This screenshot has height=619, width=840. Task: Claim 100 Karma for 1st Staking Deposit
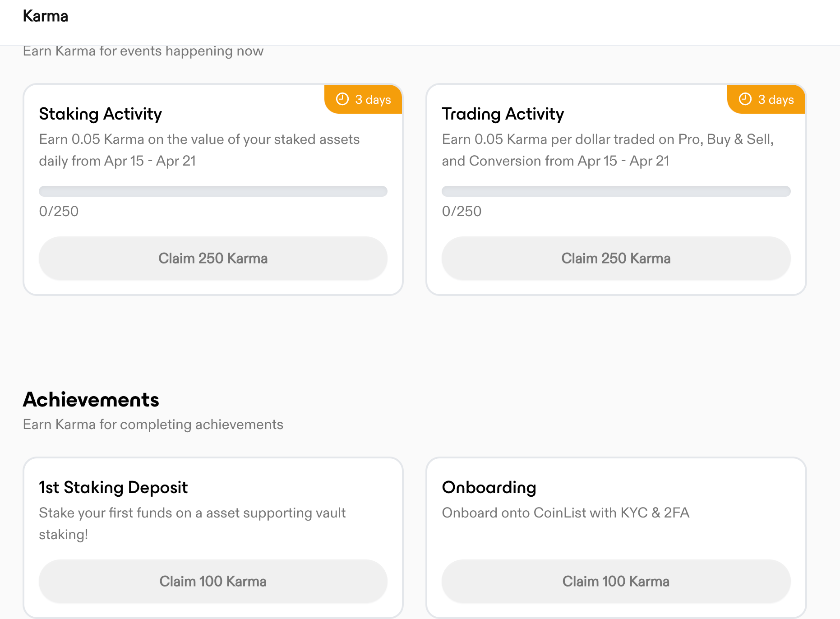(x=212, y=581)
